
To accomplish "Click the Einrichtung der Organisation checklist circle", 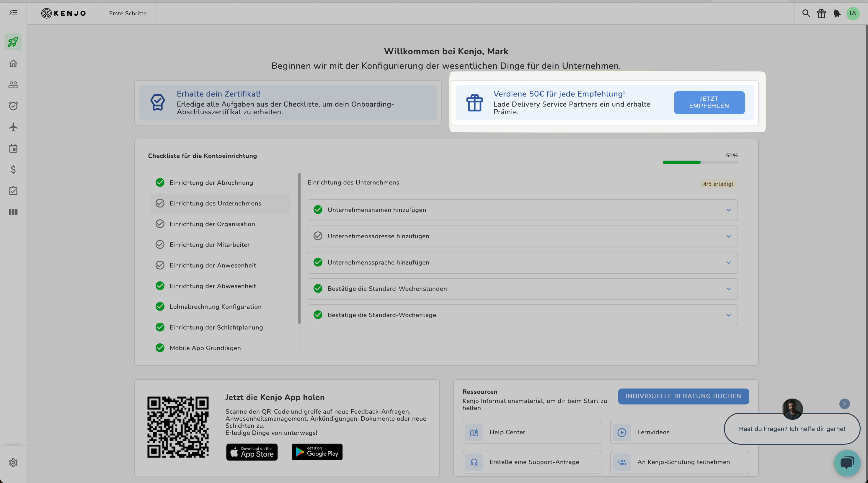I will point(160,224).
